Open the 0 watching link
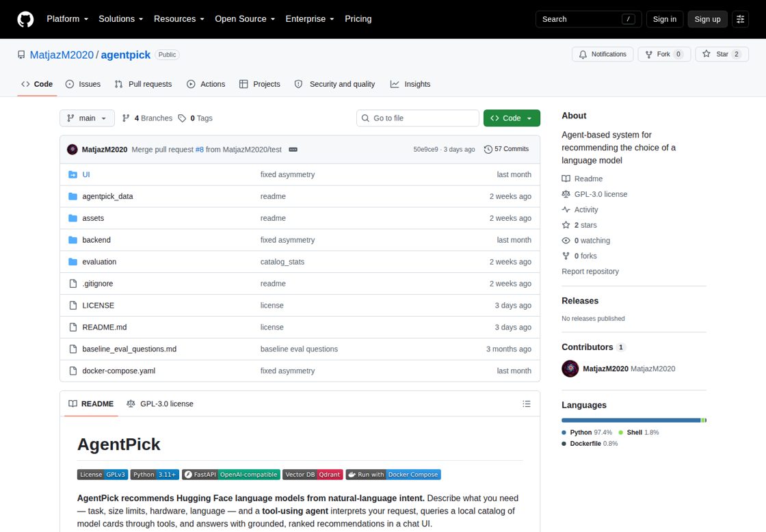 [586, 240]
